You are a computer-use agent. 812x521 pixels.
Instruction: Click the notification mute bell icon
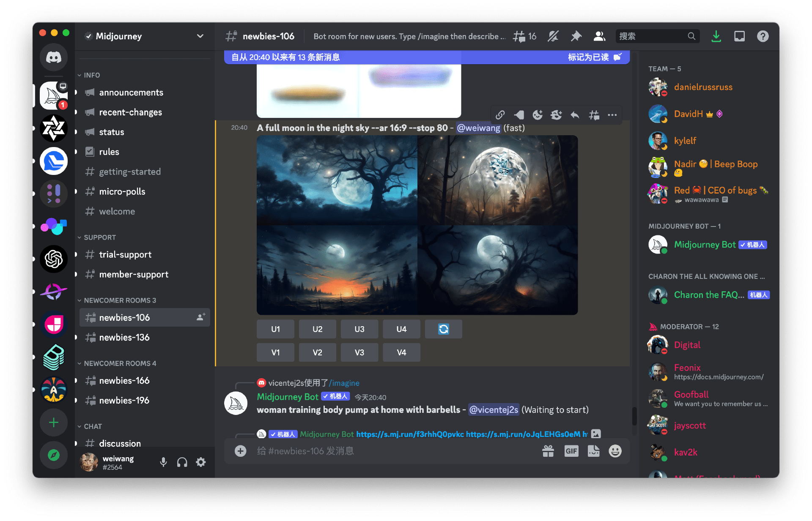pos(553,36)
